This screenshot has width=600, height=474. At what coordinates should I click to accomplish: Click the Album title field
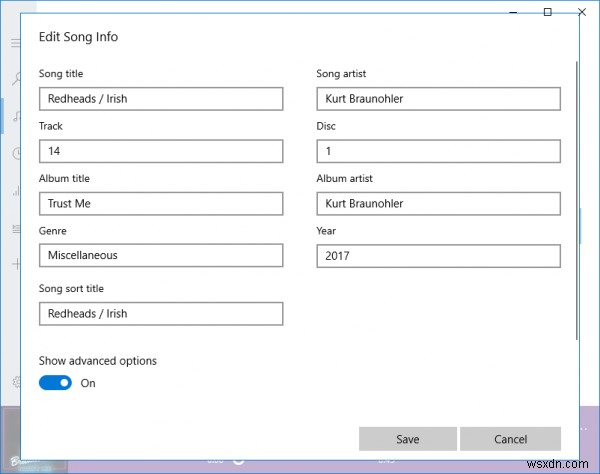click(161, 204)
